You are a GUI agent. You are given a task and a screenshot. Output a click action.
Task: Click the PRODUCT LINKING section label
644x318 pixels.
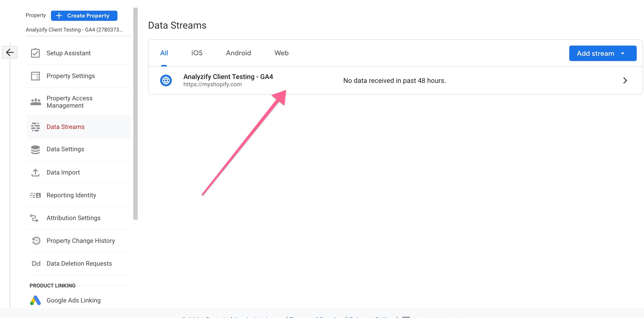[52, 286]
